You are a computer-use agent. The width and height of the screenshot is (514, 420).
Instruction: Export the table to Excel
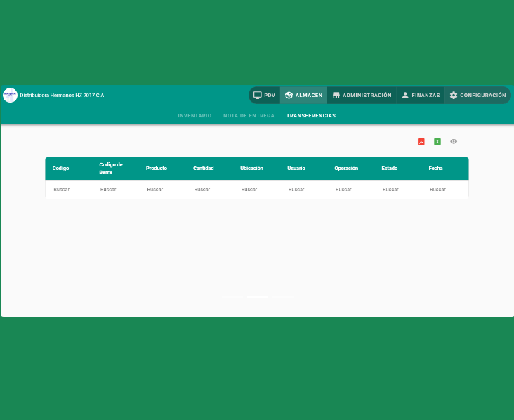pyautogui.click(x=437, y=141)
